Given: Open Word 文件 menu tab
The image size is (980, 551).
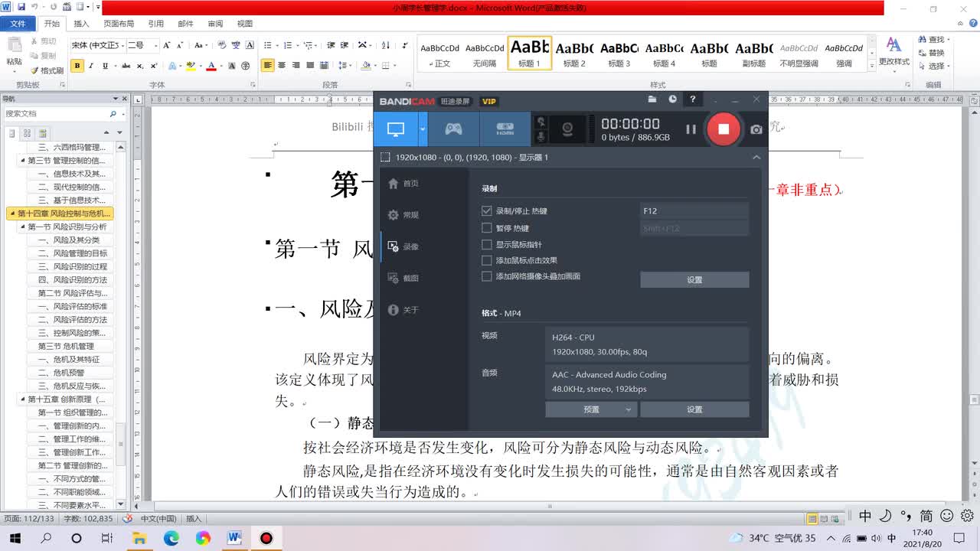Looking at the screenshot, I should [18, 24].
